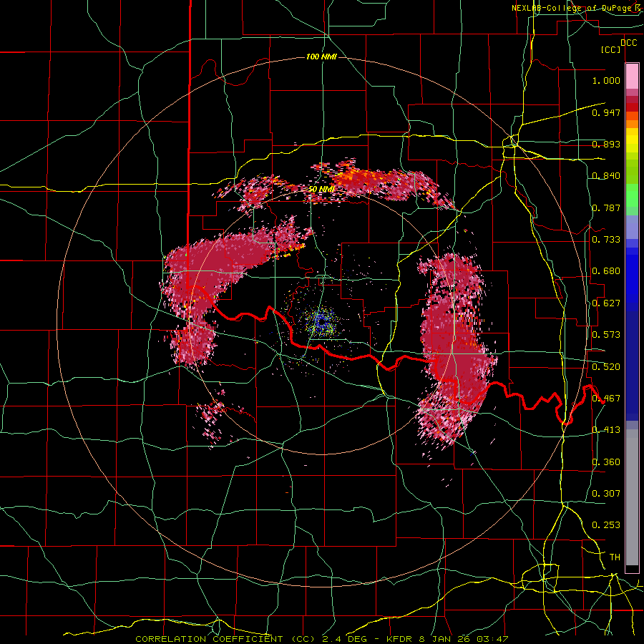Click the 0.360 value on the color scale

(x=606, y=462)
